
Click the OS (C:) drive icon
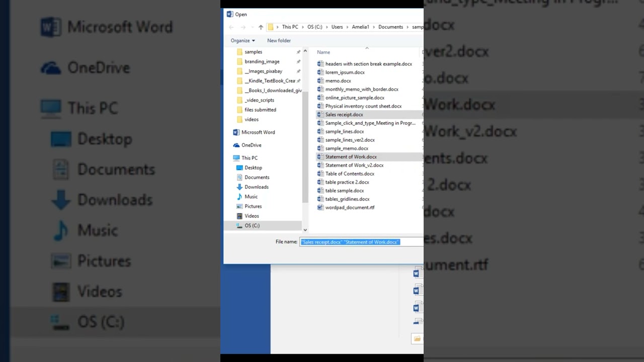[239, 226]
